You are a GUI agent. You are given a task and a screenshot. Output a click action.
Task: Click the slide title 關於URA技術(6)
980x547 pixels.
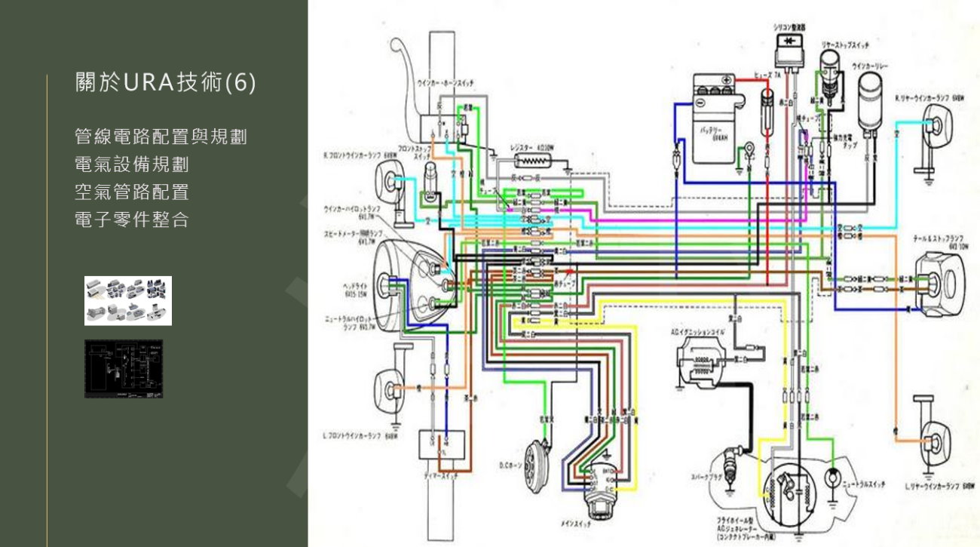click(166, 84)
